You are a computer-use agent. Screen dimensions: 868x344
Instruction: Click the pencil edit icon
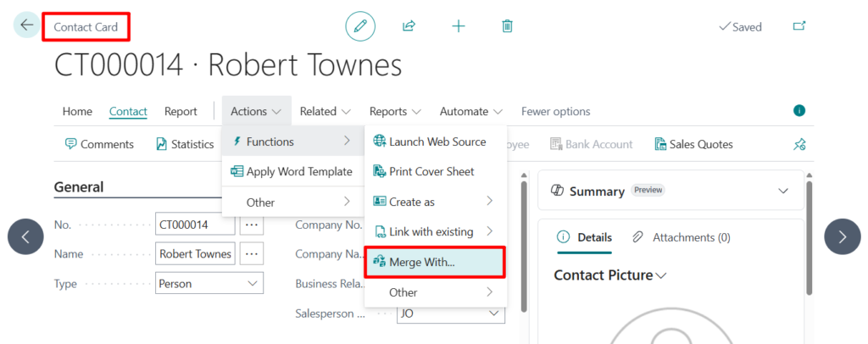[x=360, y=26]
